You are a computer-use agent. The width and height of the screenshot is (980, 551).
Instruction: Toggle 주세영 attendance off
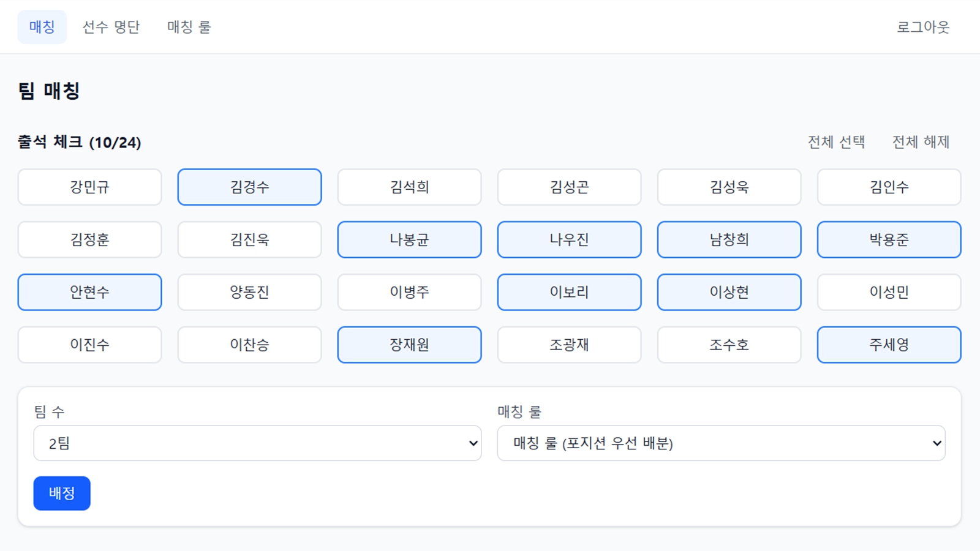click(x=889, y=345)
